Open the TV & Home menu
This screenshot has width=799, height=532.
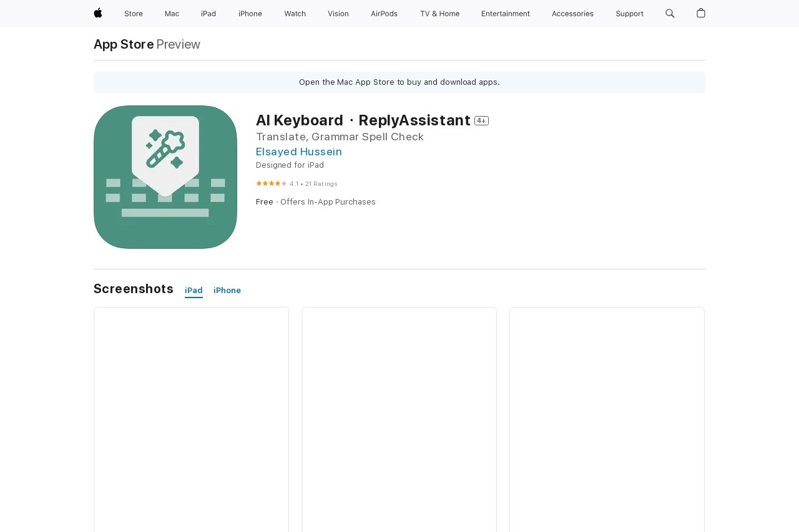click(x=439, y=14)
